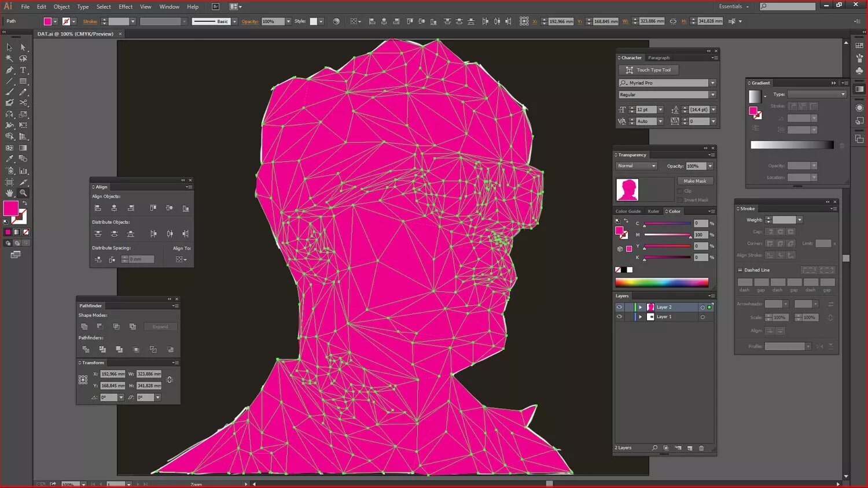Viewport: 868px width, 488px height.
Task: Open the Gradient panel swatch
Action: [756, 97]
